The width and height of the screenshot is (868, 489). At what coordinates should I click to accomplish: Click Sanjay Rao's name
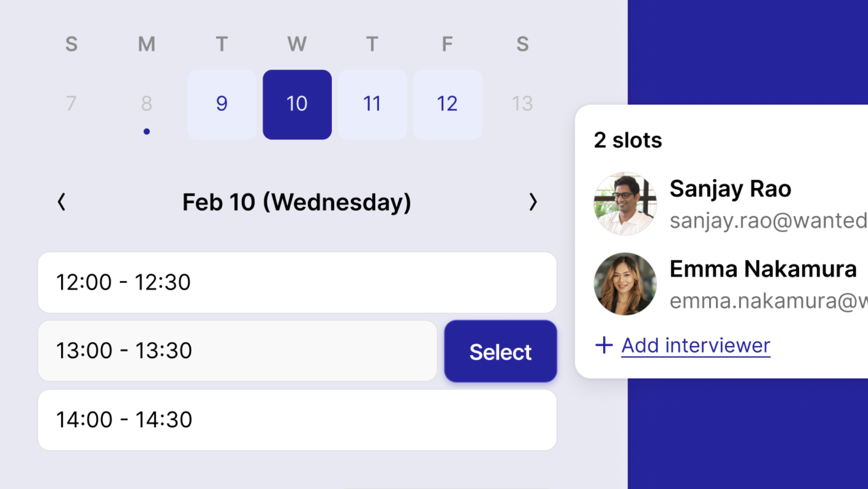(x=730, y=189)
